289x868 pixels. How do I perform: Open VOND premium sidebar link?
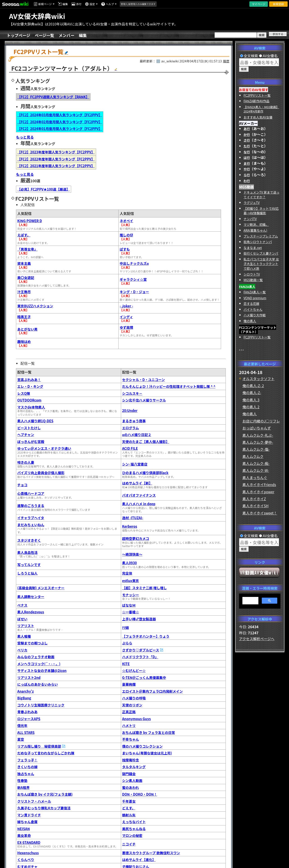[255, 298]
